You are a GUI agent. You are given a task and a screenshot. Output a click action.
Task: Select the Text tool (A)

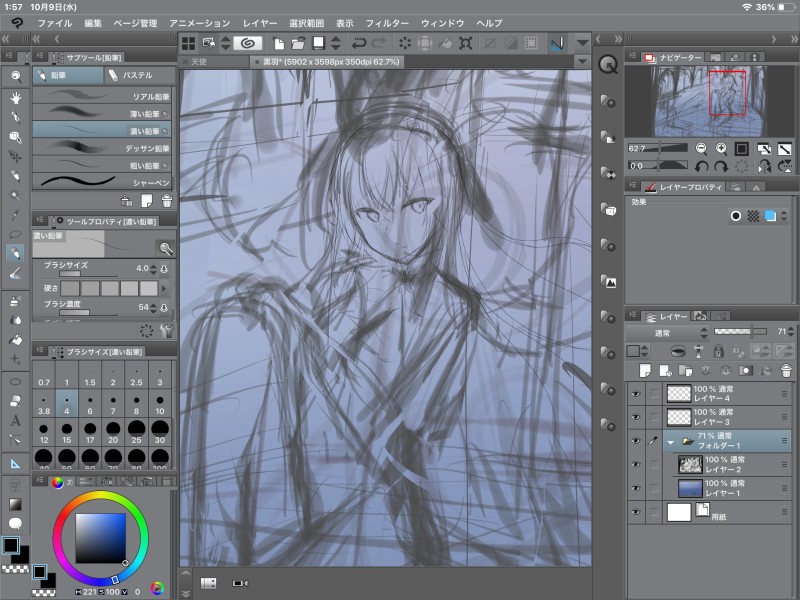16,420
